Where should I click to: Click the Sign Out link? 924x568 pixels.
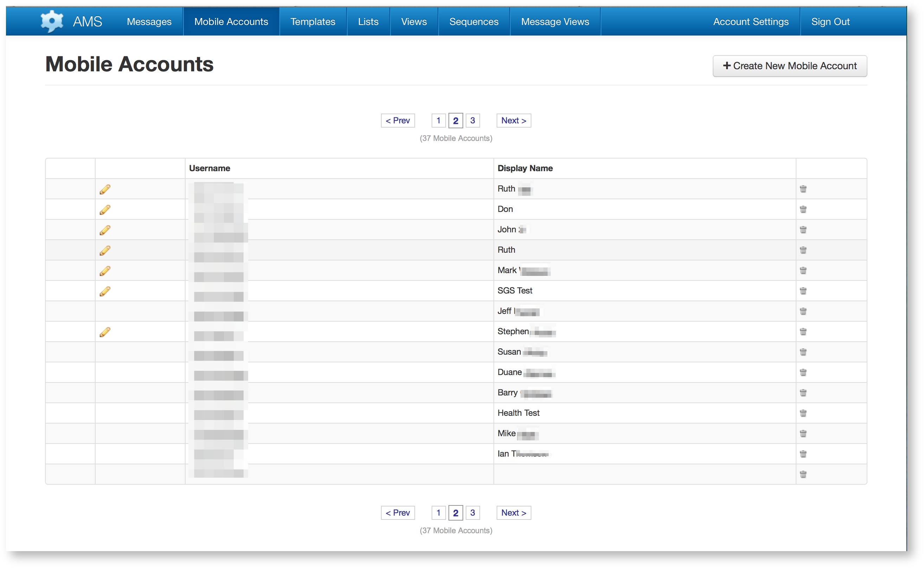click(x=830, y=22)
